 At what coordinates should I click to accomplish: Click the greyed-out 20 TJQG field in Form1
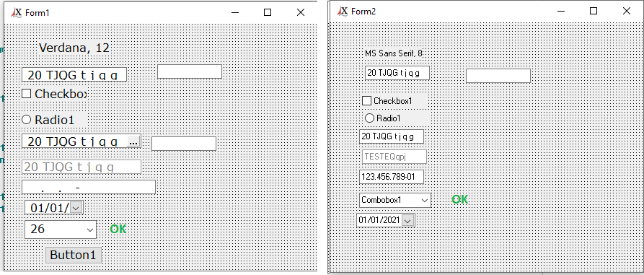pos(81,167)
